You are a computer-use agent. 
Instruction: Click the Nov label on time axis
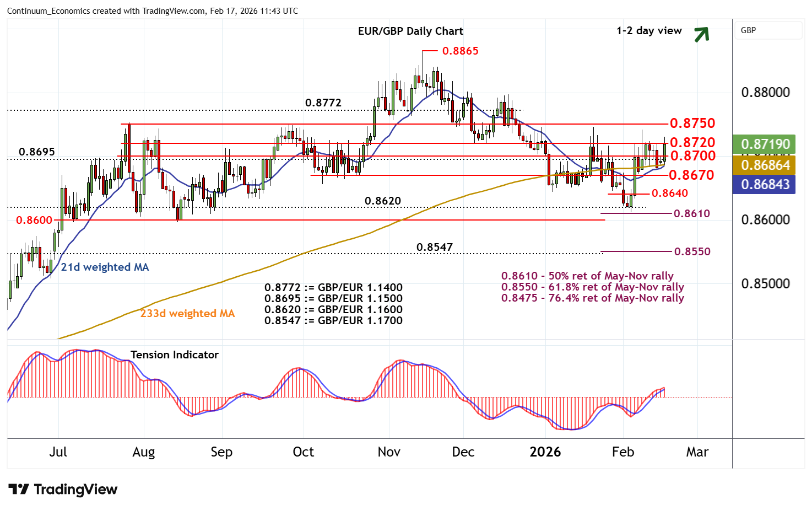(388, 452)
